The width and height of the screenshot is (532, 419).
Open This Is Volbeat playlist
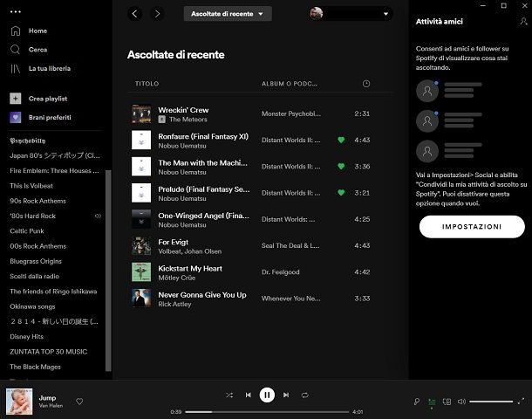(31, 186)
